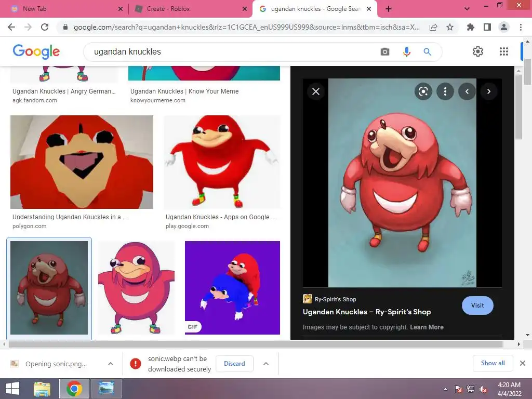Close the New Tab tab
Viewport: 532px width, 399px height.
click(x=121, y=9)
